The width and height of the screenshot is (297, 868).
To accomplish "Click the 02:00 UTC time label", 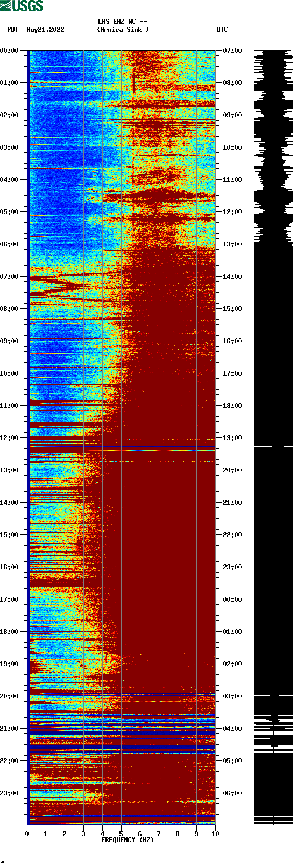I will 232,664.
